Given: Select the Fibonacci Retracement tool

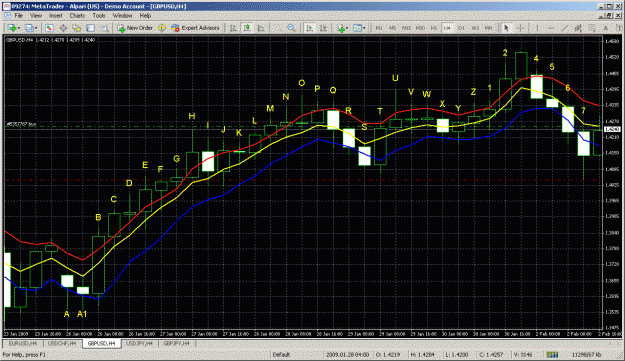Looking at the screenshot, I should tap(592, 28).
